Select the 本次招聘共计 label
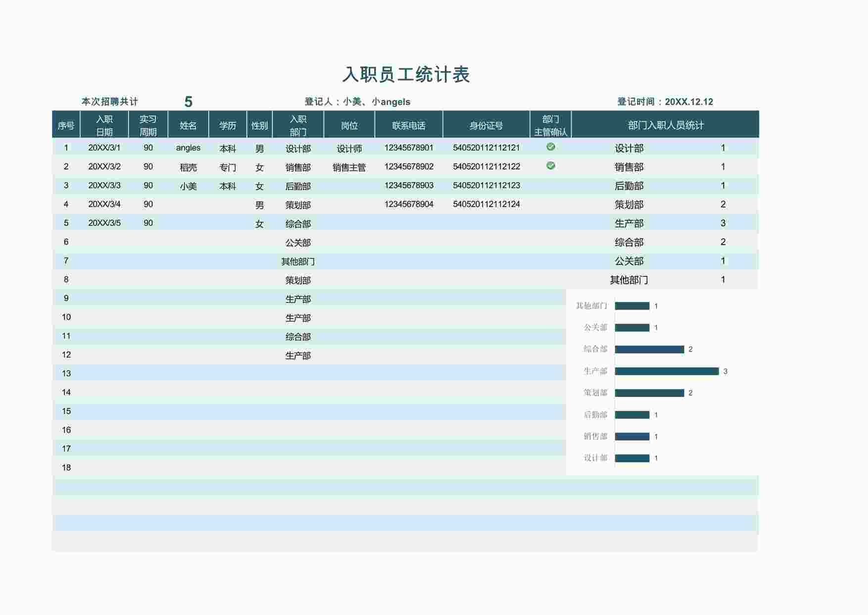This screenshot has height=615, width=868. click(x=110, y=102)
